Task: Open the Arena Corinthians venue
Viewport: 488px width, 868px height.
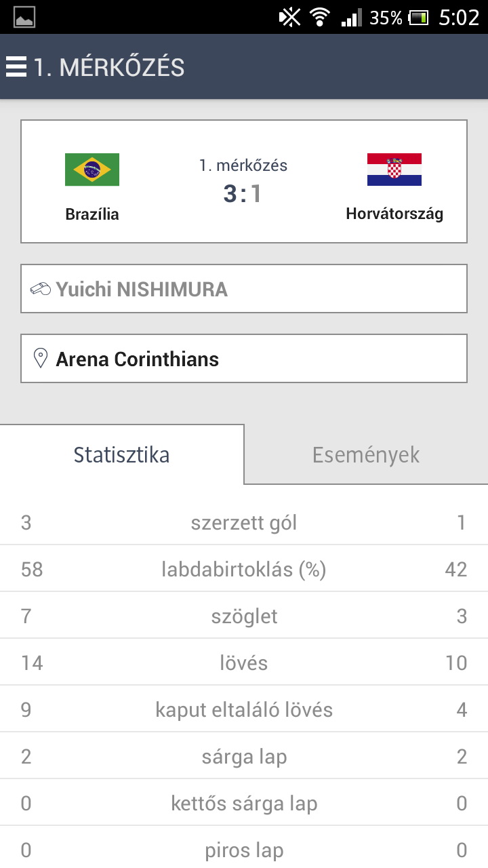Action: point(138,359)
